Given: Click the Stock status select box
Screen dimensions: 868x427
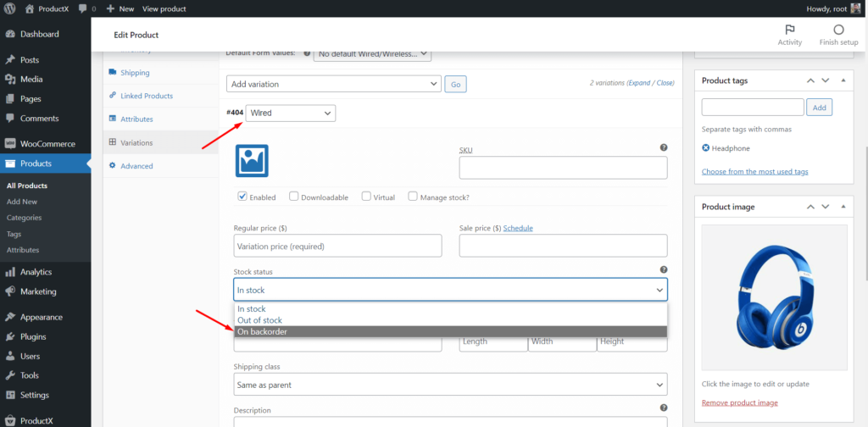Looking at the screenshot, I should pos(451,289).
